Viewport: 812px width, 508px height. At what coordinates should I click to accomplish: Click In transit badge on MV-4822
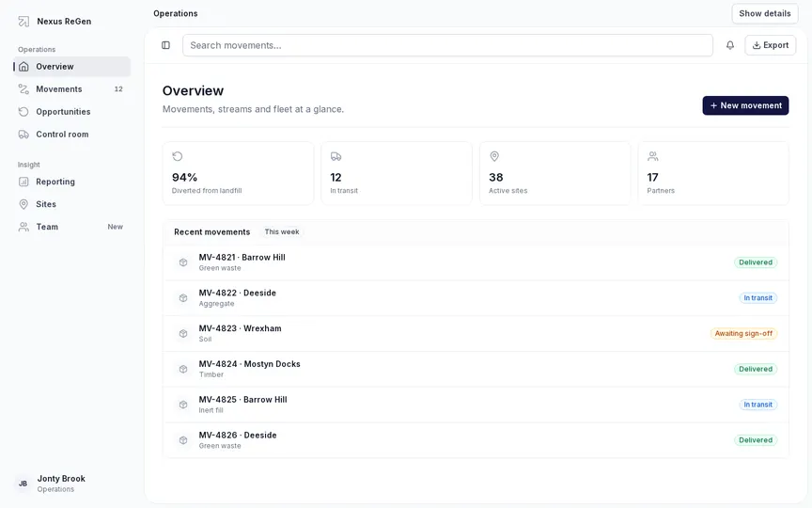757,298
